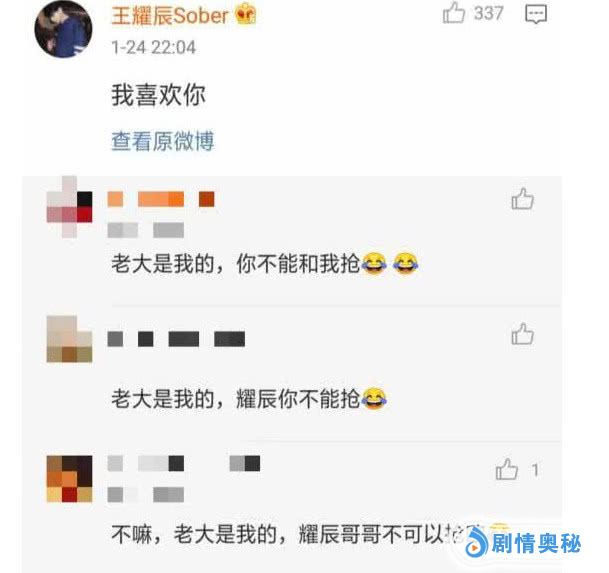Image resolution: width=609 pixels, height=573 pixels.
Task: Open the dark blurred username of second reply
Action: pos(176,339)
